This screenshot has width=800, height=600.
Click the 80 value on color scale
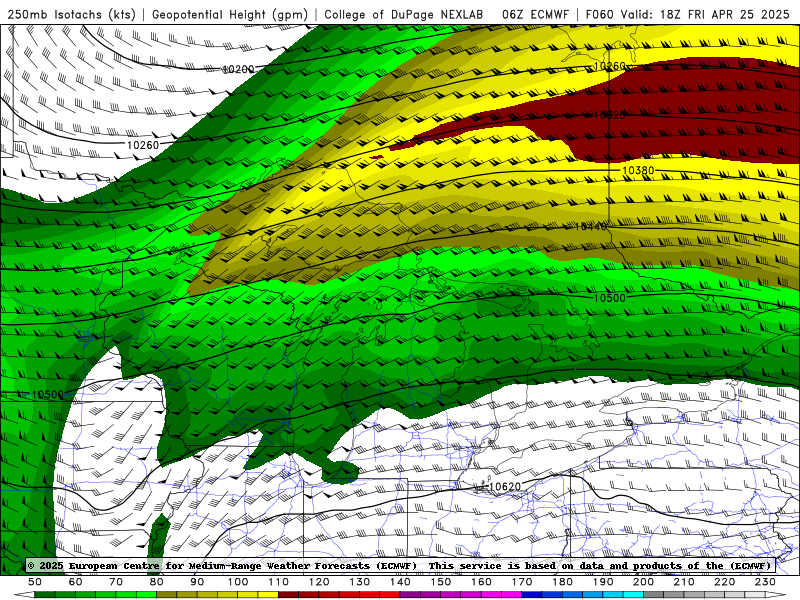[x=157, y=582]
